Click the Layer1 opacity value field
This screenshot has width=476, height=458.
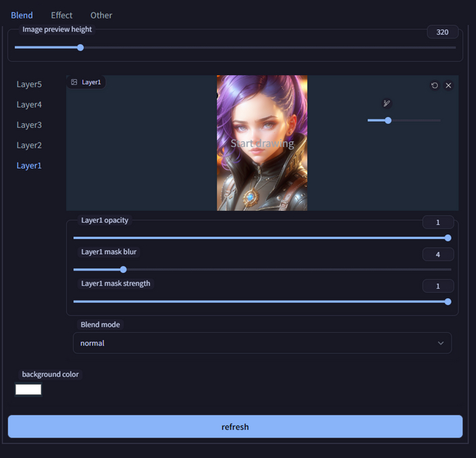438,223
